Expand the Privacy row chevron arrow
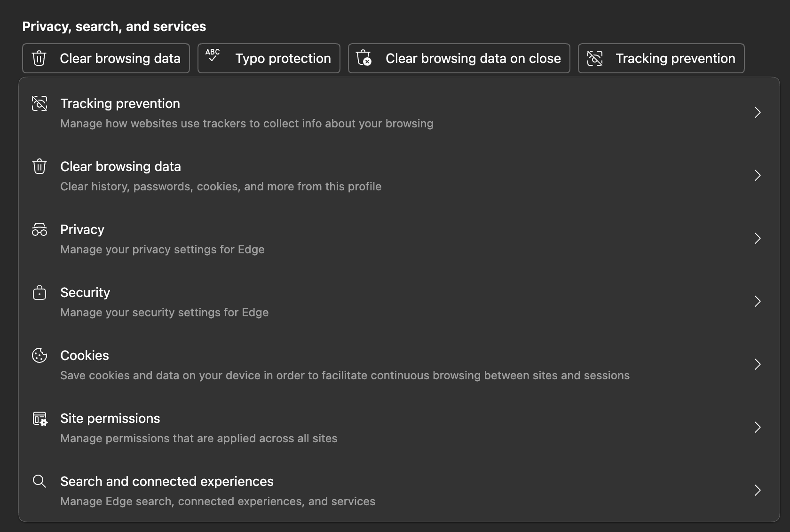Image resolution: width=790 pixels, height=532 pixels. (757, 238)
